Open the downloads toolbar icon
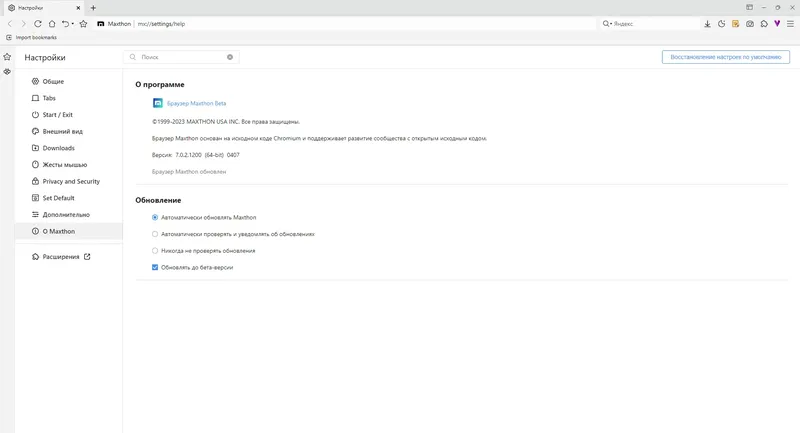The width and height of the screenshot is (800, 433). 707,23
